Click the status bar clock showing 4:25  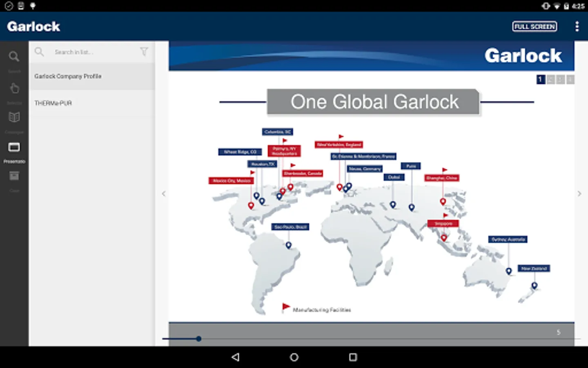point(578,6)
